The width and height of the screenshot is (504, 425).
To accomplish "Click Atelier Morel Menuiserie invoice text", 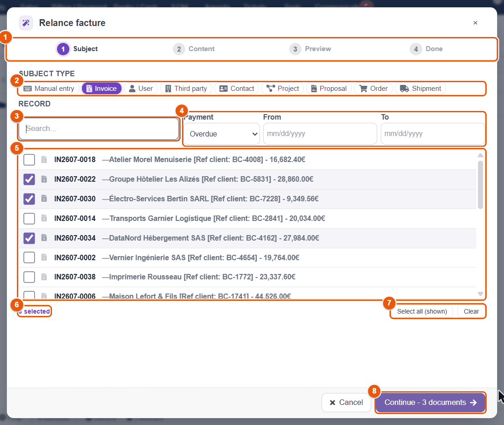I will point(204,160).
